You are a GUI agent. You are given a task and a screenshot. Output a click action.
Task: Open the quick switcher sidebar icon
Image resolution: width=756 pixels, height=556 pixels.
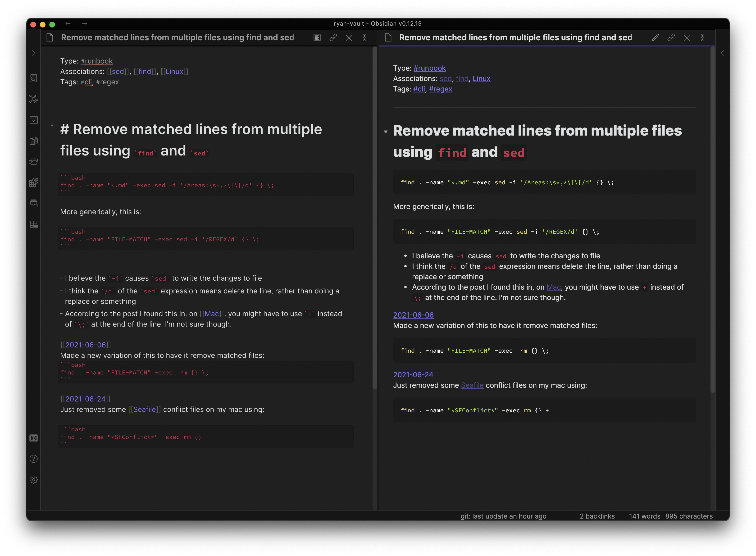click(x=33, y=78)
